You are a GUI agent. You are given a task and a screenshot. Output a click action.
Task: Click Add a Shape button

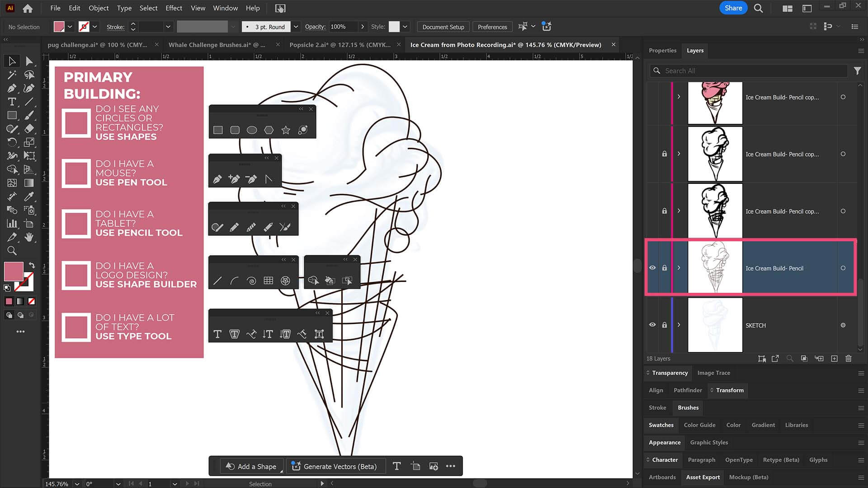coord(251,466)
